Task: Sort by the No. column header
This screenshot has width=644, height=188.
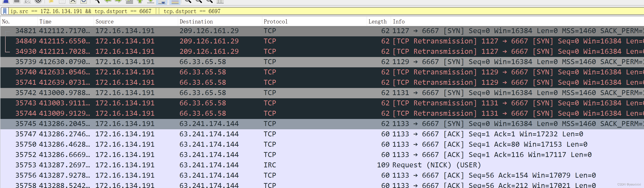Action: click(19, 22)
